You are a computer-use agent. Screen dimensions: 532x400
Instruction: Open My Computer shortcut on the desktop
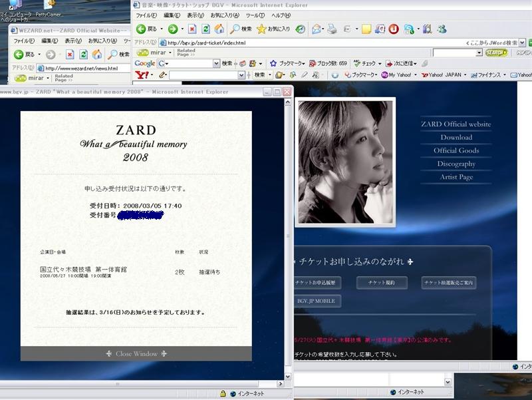point(15,10)
